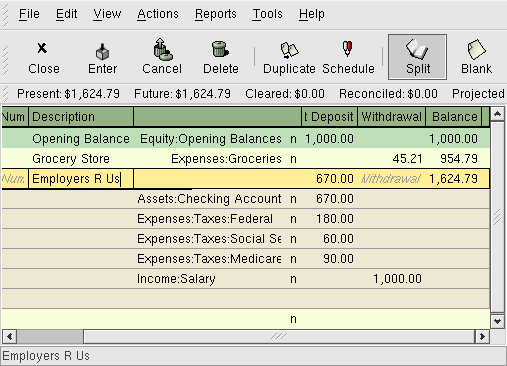Click reconcile flag n of Grocery Store row
The image size is (507, 366).
[293, 159]
